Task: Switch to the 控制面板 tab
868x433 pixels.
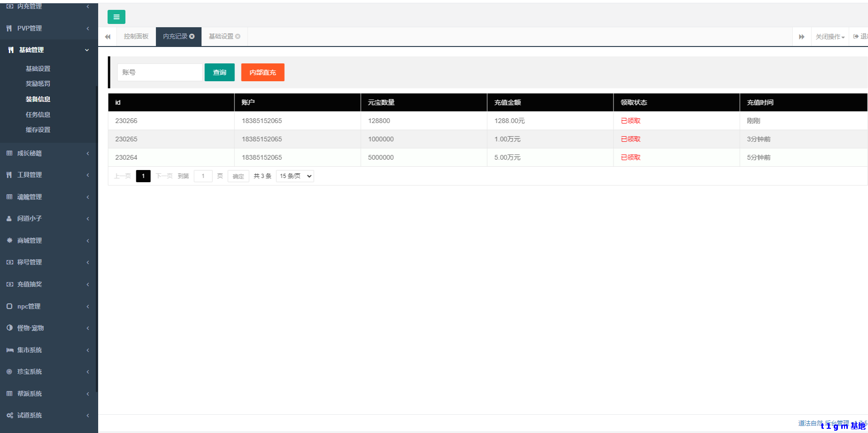Action: point(136,37)
